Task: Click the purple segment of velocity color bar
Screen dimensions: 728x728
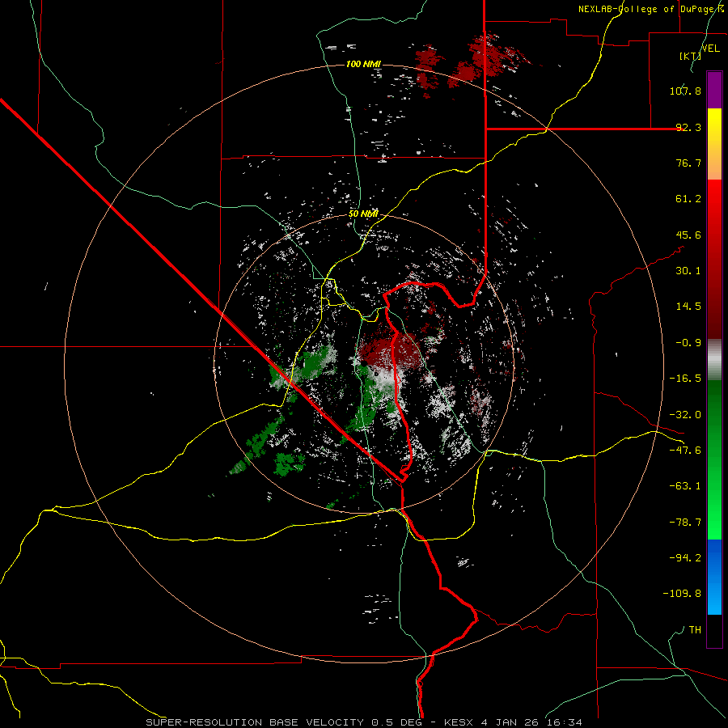Action: coord(714,90)
